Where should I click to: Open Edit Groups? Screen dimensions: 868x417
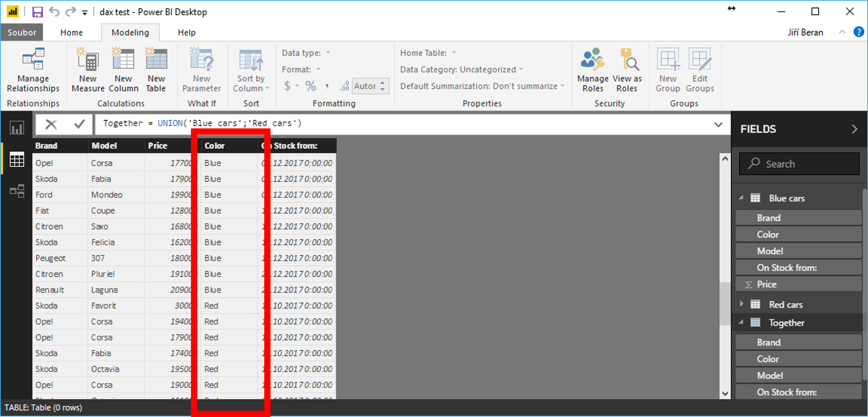tap(700, 70)
